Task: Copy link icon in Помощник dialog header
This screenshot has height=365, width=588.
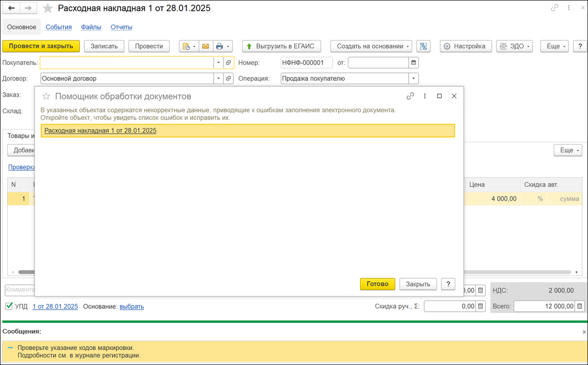Action: (411, 96)
